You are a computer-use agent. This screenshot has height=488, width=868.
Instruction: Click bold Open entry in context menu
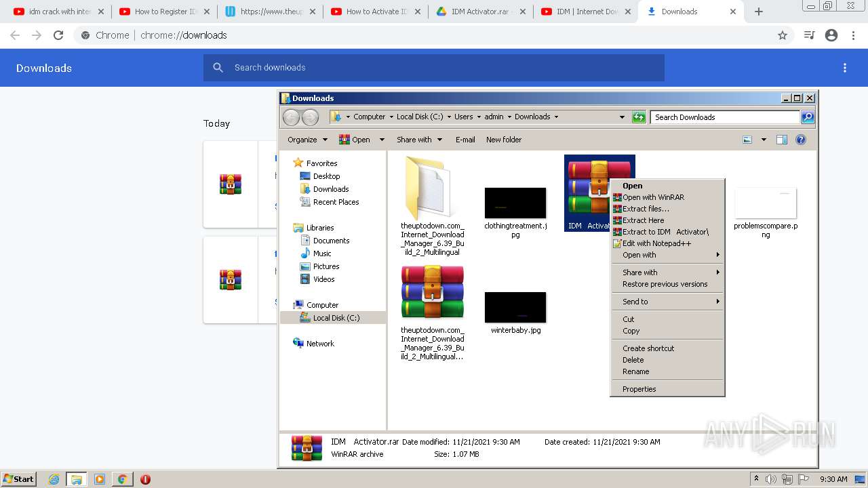[667, 186]
